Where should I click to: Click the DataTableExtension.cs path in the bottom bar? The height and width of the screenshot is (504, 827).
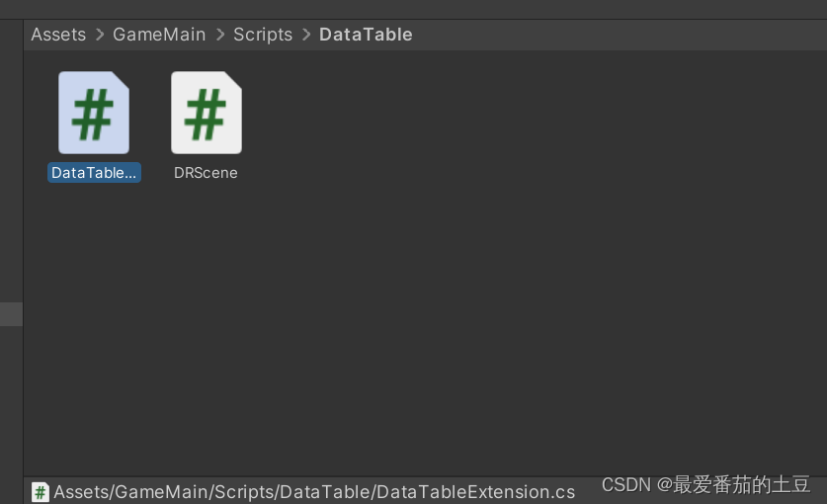pyautogui.click(x=314, y=492)
